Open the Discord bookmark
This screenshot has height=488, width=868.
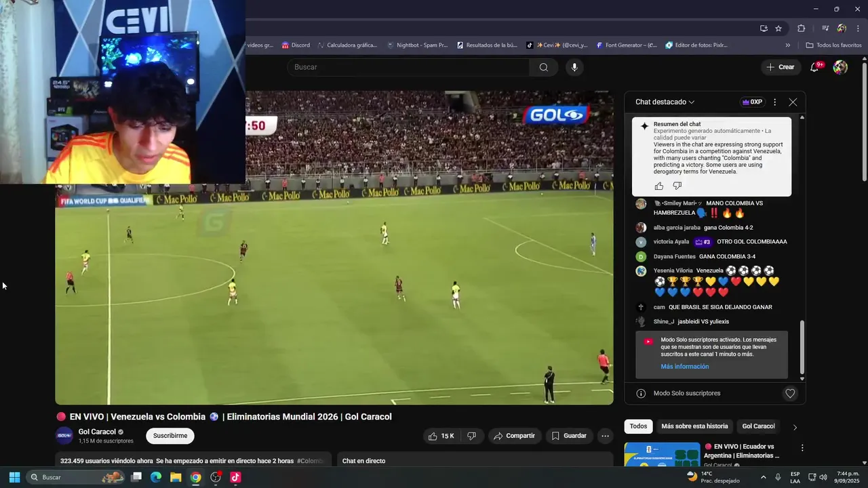click(x=295, y=45)
